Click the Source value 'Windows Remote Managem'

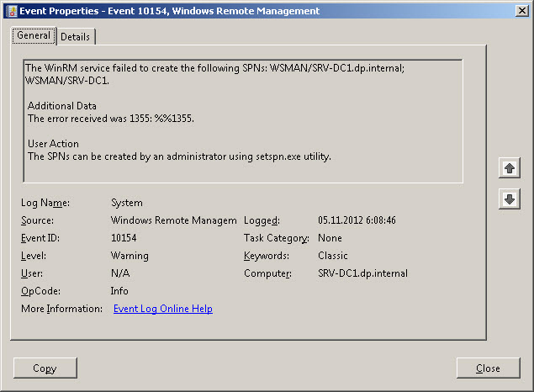pos(173,220)
